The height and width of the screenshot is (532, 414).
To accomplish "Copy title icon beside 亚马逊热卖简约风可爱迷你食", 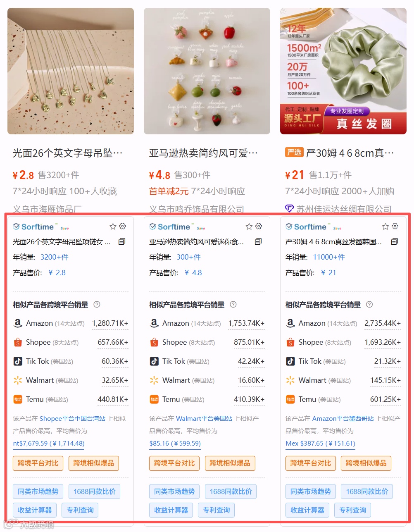I will (258, 241).
